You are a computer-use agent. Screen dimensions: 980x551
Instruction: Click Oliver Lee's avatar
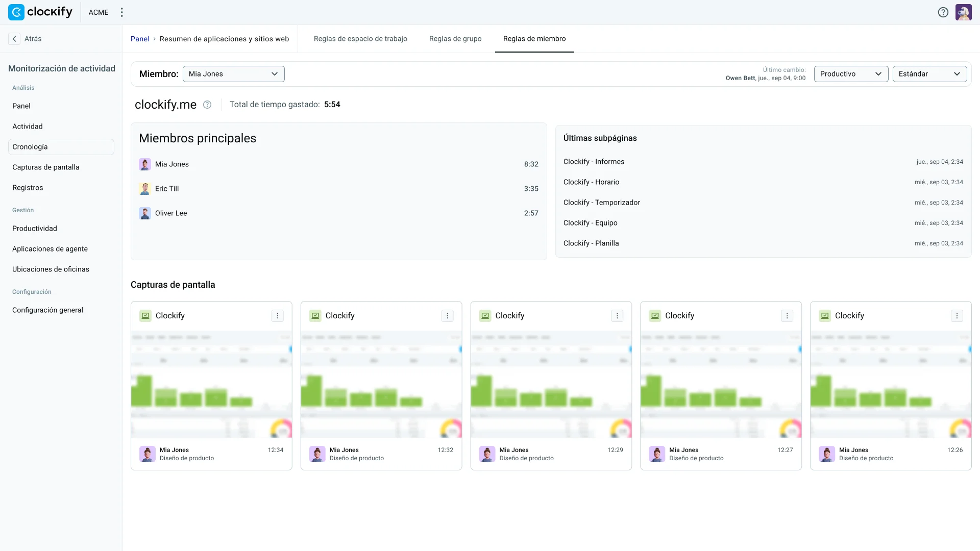click(x=145, y=213)
